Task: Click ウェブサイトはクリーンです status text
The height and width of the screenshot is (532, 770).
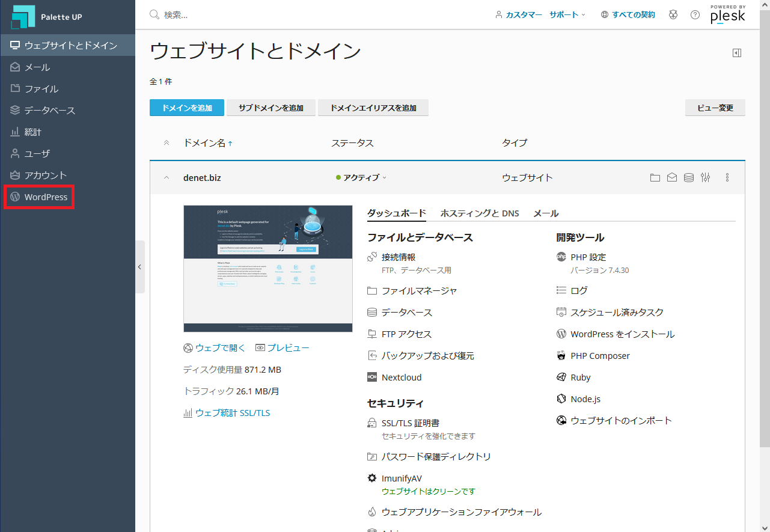Action: [x=429, y=491]
